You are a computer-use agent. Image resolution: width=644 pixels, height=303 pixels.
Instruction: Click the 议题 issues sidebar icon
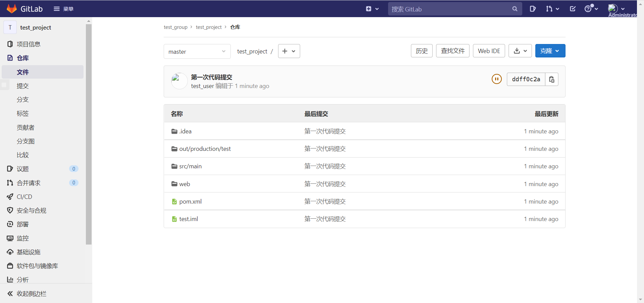tap(10, 169)
